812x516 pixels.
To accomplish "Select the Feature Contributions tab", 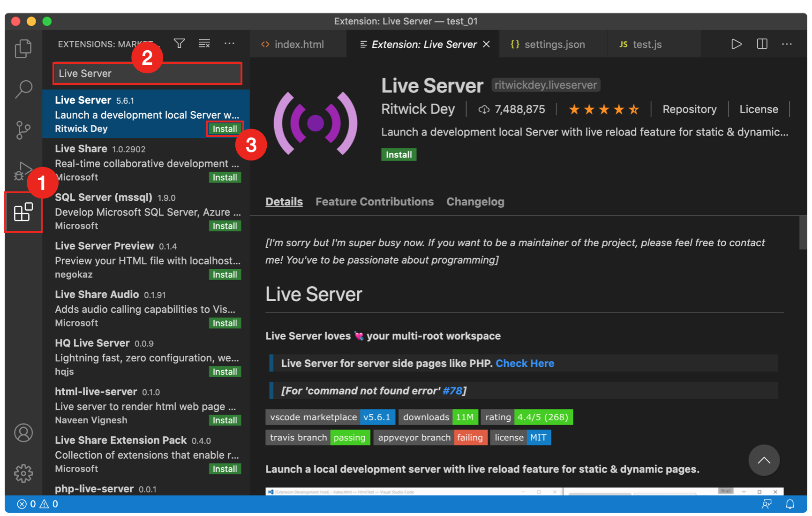I will click(x=375, y=202).
